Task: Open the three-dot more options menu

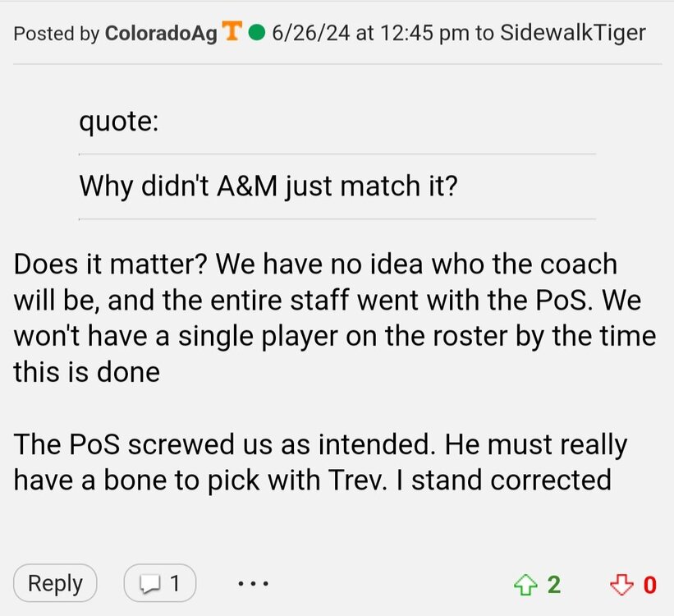Action: coord(253,584)
